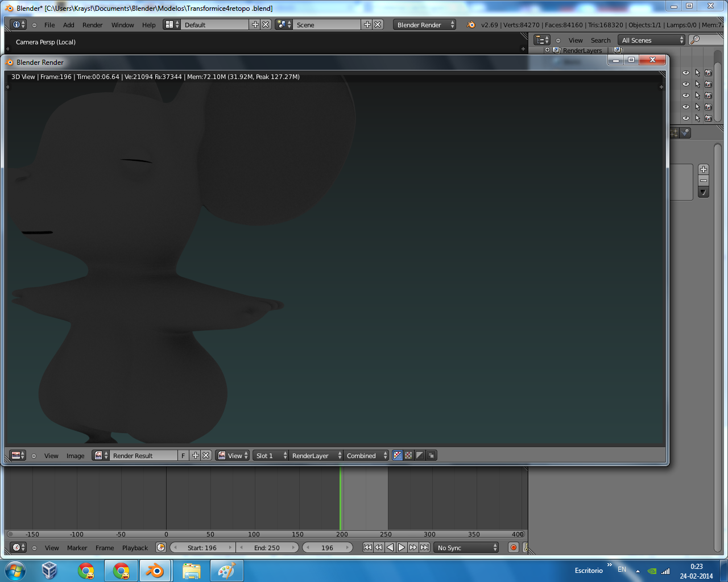Open the Add menu
This screenshot has width=728, height=582.
tap(68, 25)
